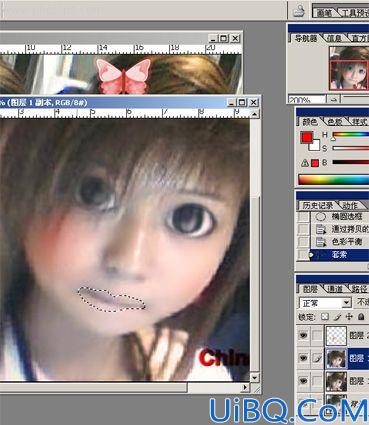Close the back butterfly document window
This screenshot has width=369, height=425.
(235, 38)
